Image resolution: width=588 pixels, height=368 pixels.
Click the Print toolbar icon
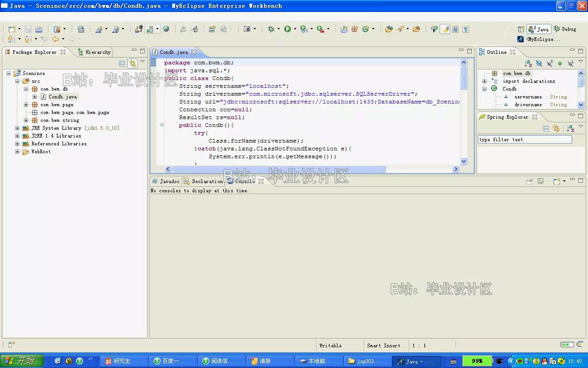[39, 29]
